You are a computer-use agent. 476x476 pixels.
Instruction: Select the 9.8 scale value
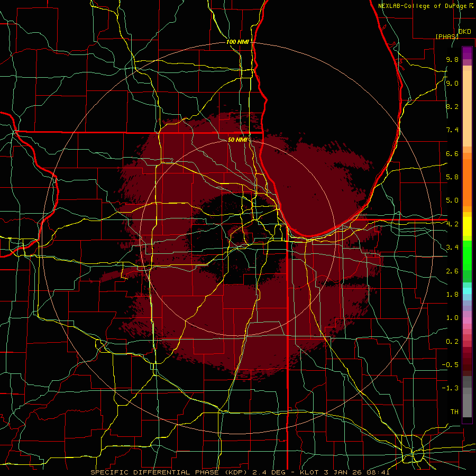(x=452, y=60)
